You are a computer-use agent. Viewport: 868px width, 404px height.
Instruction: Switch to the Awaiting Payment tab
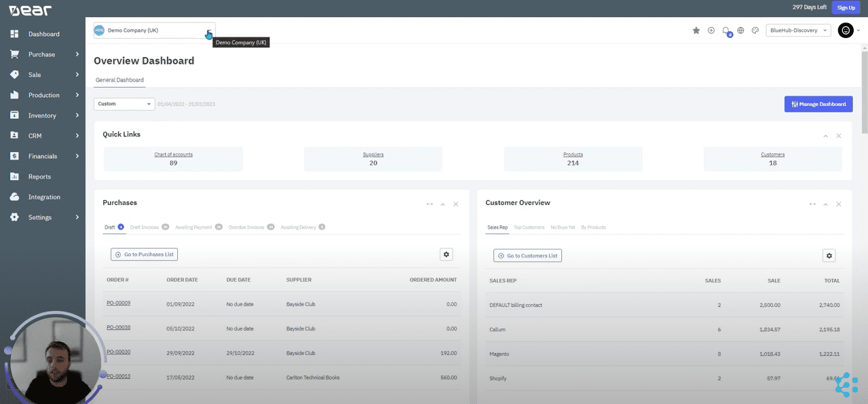pos(195,227)
